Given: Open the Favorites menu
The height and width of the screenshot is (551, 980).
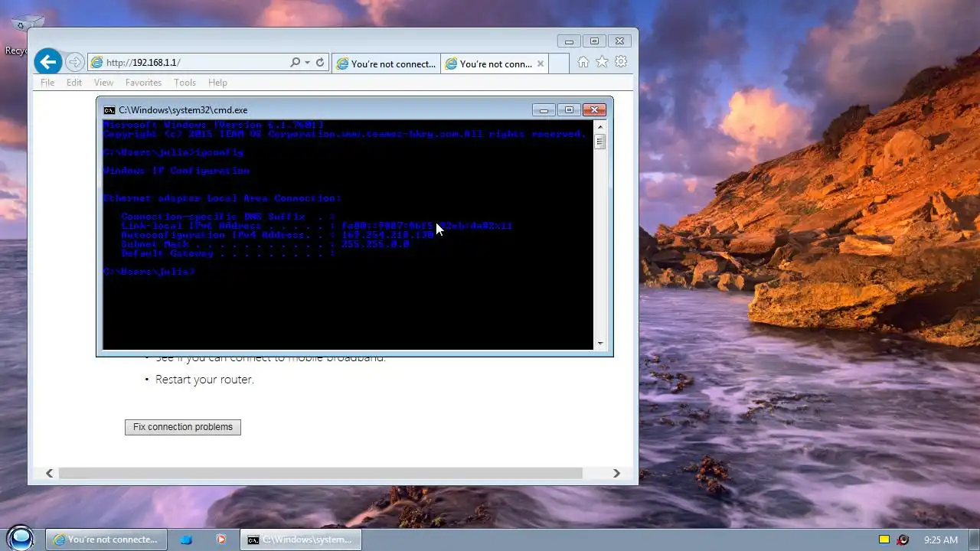Looking at the screenshot, I should point(144,83).
